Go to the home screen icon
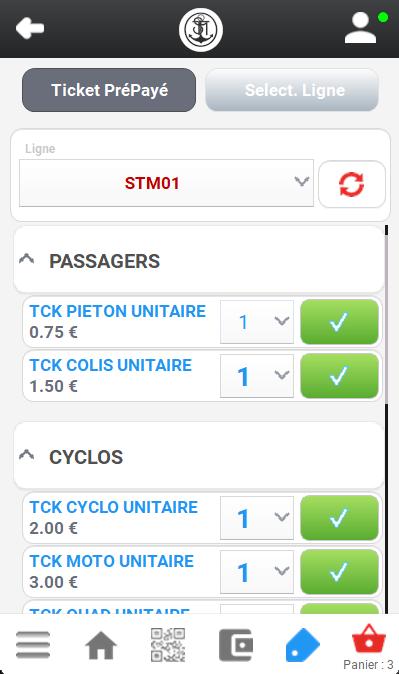 coord(101,645)
